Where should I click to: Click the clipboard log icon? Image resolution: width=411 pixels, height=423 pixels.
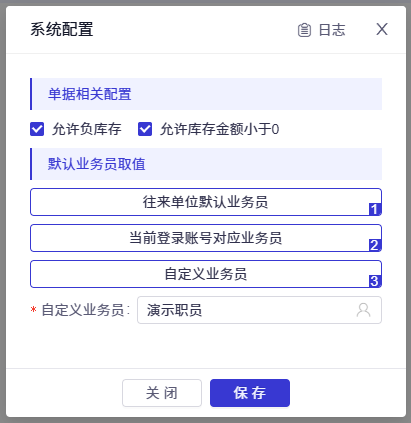coord(304,30)
